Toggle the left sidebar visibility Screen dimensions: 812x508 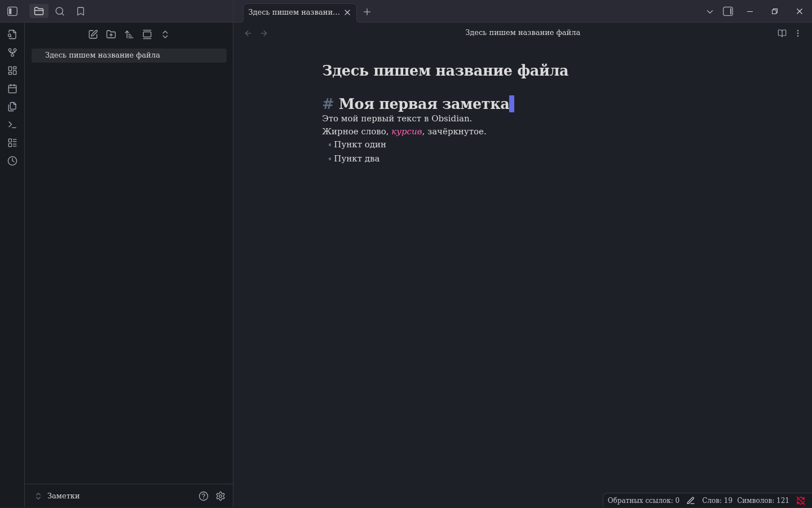12,11
